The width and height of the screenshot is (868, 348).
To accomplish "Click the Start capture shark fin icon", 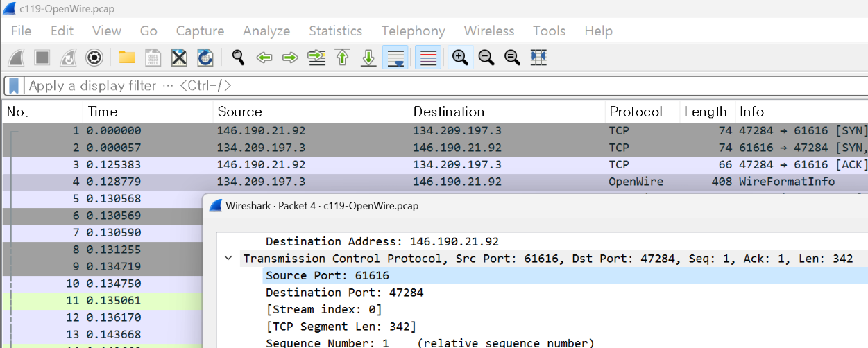I will (17, 58).
